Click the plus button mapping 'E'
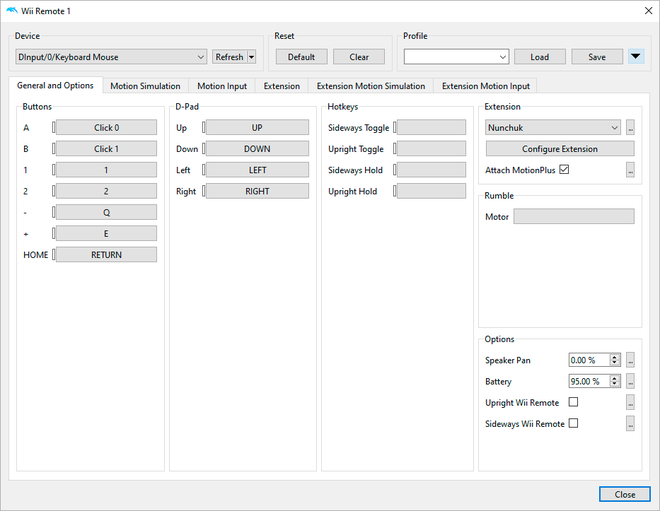This screenshot has width=660, height=511. (x=106, y=234)
